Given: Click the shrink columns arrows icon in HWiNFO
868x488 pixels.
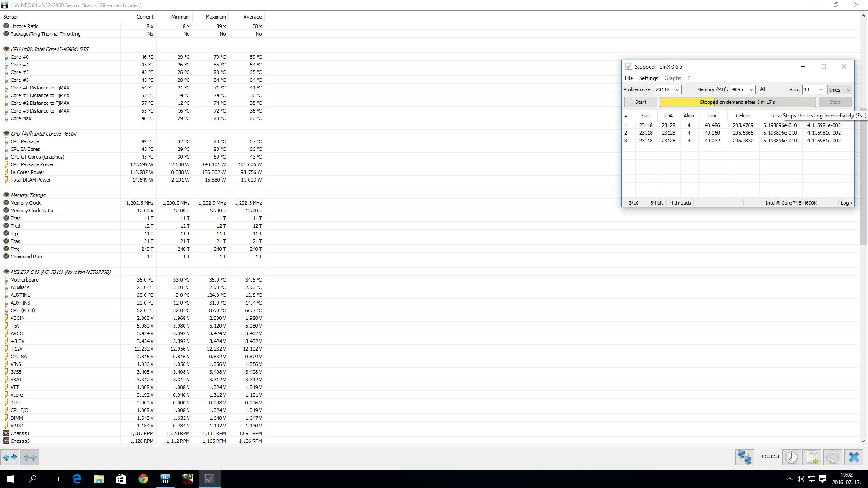Looking at the screenshot, I should (x=30, y=457).
